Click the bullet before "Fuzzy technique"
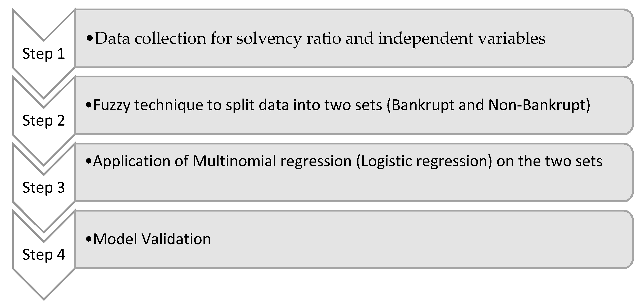 click(89, 105)
